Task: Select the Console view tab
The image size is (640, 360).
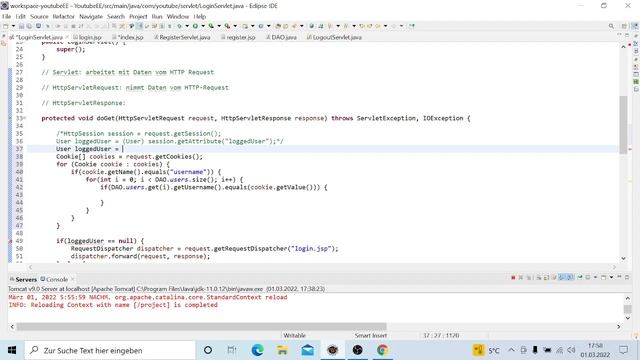Action: point(54,280)
